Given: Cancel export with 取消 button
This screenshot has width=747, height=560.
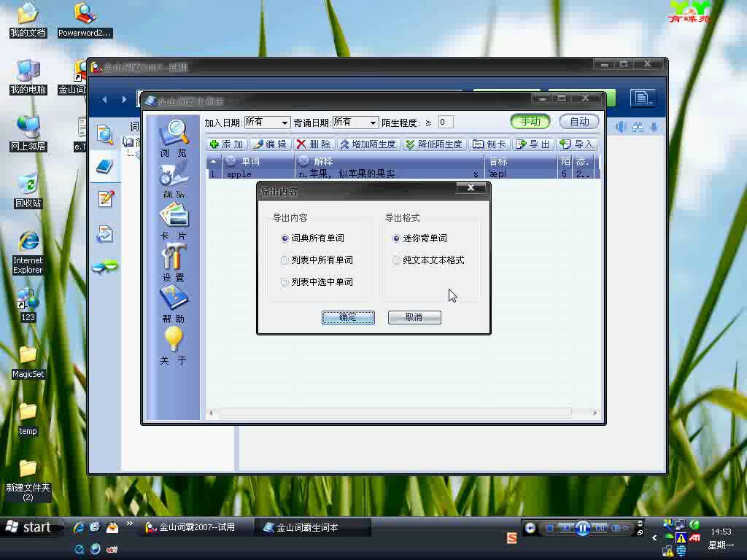Looking at the screenshot, I should [x=414, y=317].
